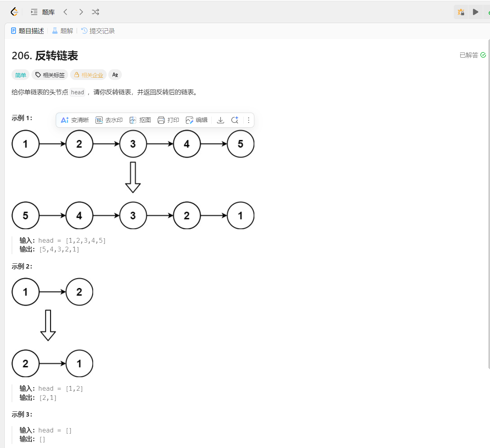The width and height of the screenshot is (490, 448).
Task: Open the 编辑 image edit tool
Action: (197, 120)
